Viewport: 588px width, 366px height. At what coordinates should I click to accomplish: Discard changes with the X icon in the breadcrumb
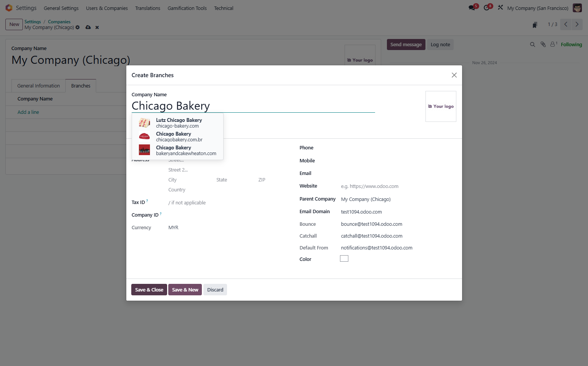97,28
